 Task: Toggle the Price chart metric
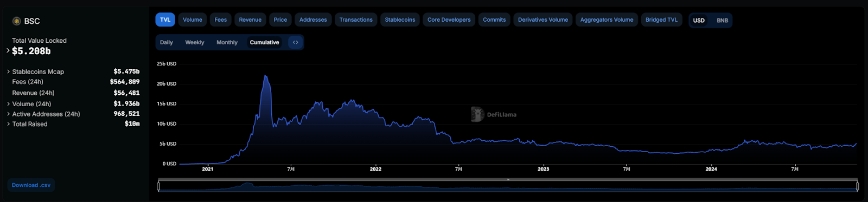pyautogui.click(x=280, y=19)
